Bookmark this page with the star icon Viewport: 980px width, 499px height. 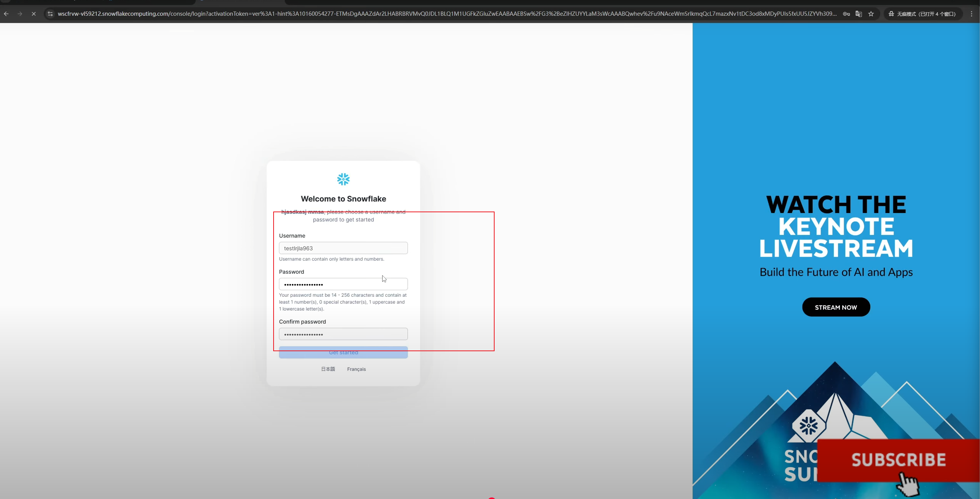871,14
